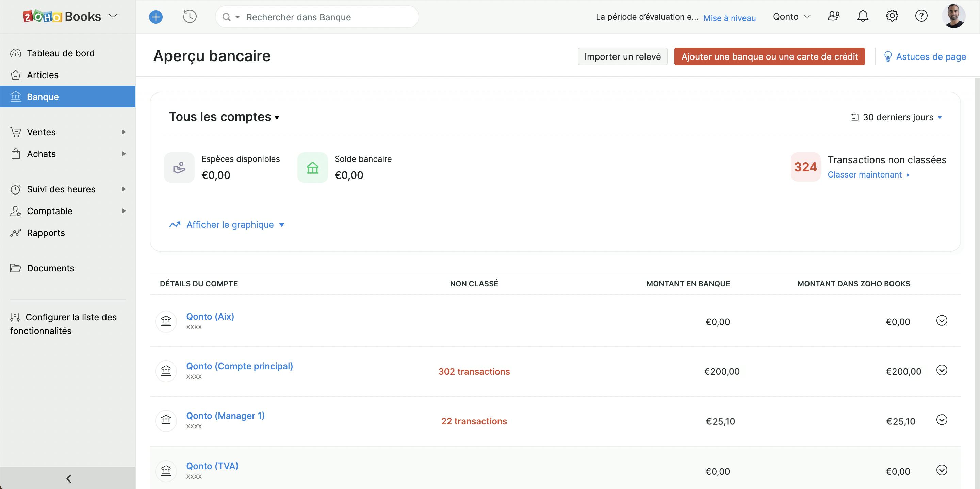Viewport: 980px width, 489px height.
Task: Click the help question mark icon
Action: [x=921, y=16]
